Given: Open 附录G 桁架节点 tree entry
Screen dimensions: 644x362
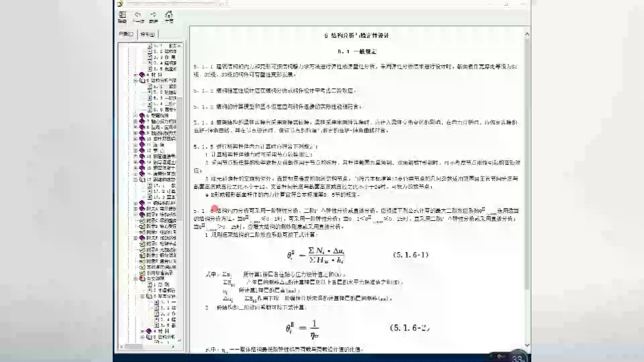Looking at the screenshot, I should (x=161, y=244).
